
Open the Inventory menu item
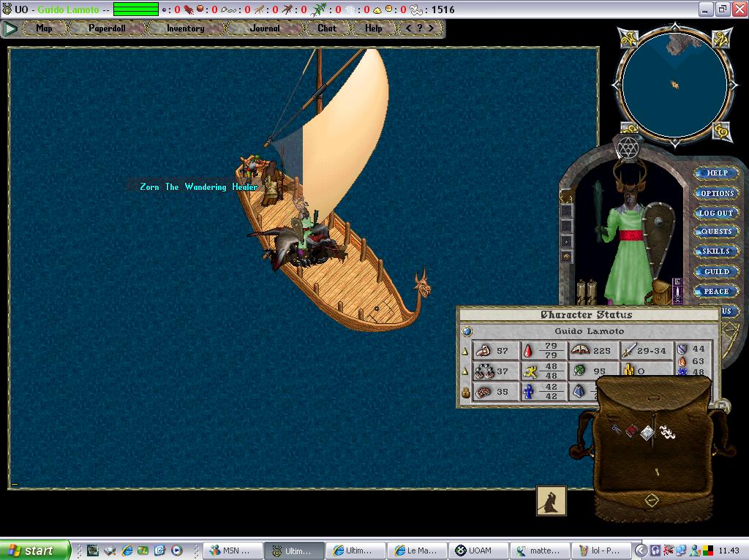185,29
